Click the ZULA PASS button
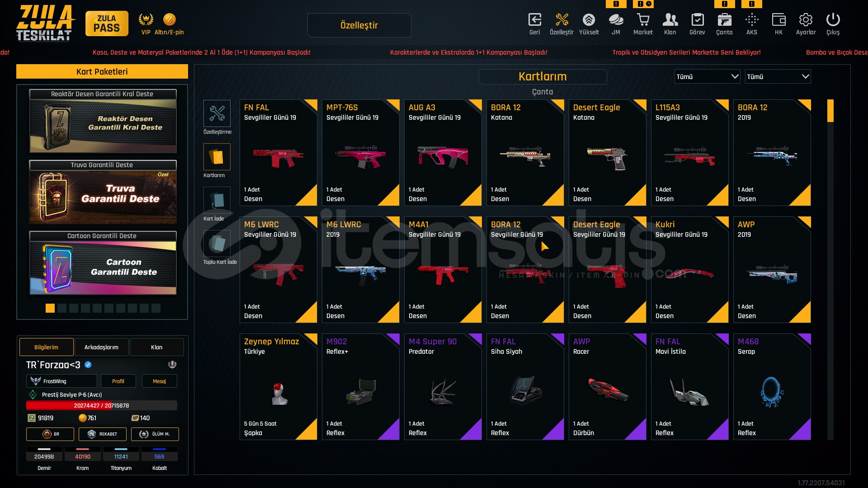 click(107, 23)
